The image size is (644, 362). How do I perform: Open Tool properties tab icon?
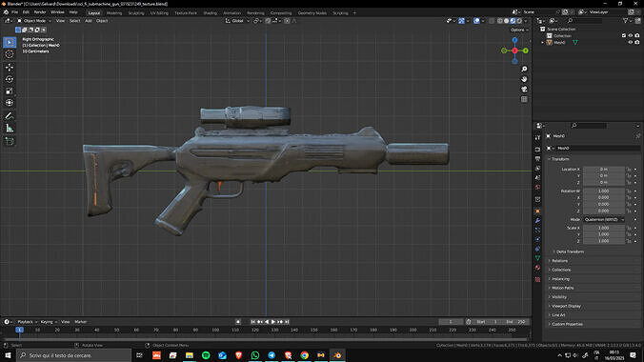pos(537,137)
